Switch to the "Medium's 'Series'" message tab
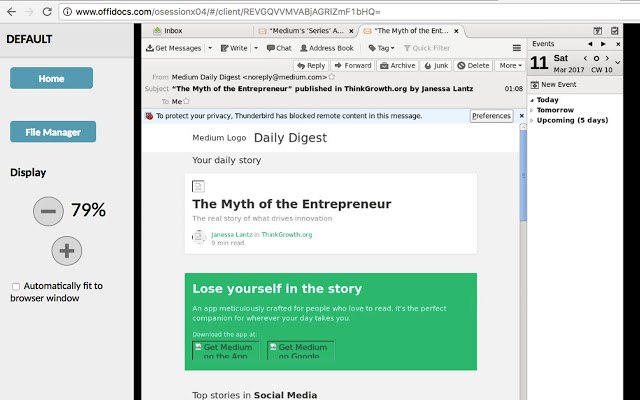Image resolution: width=640 pixels, height=400 pixels. (x=305, y=31)
